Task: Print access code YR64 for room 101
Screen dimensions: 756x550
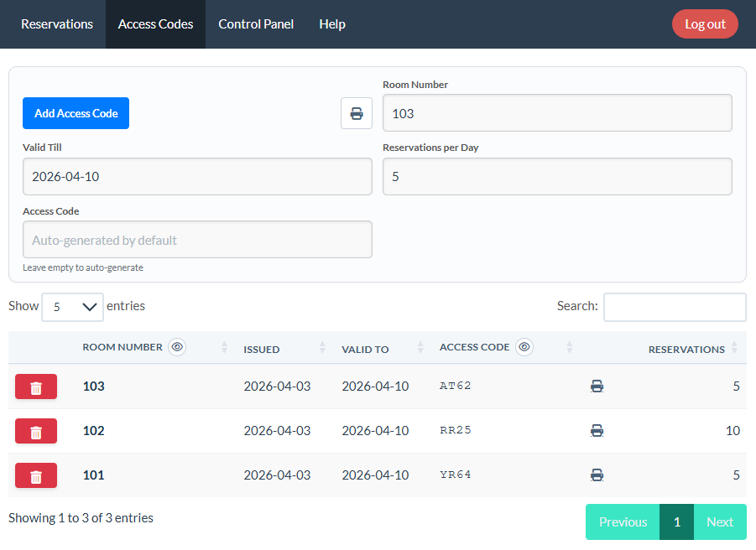Action: tap(597, 475)
